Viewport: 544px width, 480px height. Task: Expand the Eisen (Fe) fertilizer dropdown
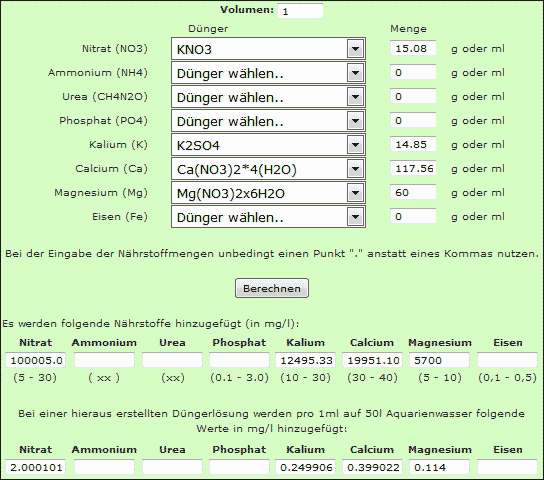pos(268,217)
